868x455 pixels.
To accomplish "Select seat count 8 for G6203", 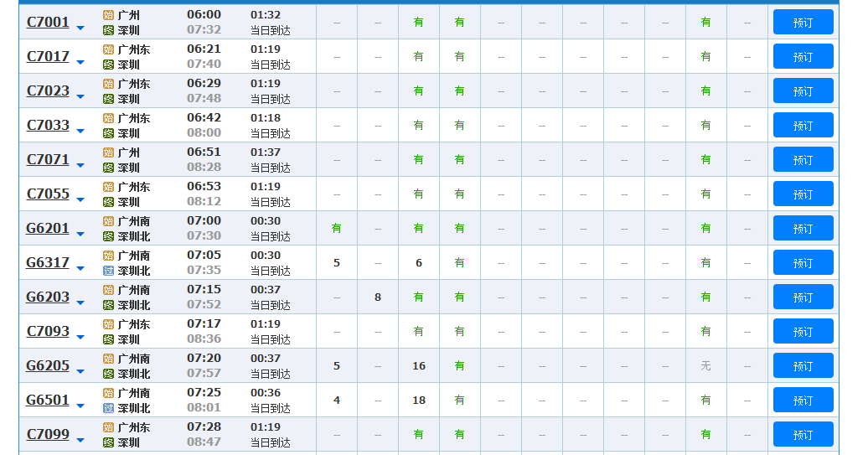I will click(x=378, y=297).
